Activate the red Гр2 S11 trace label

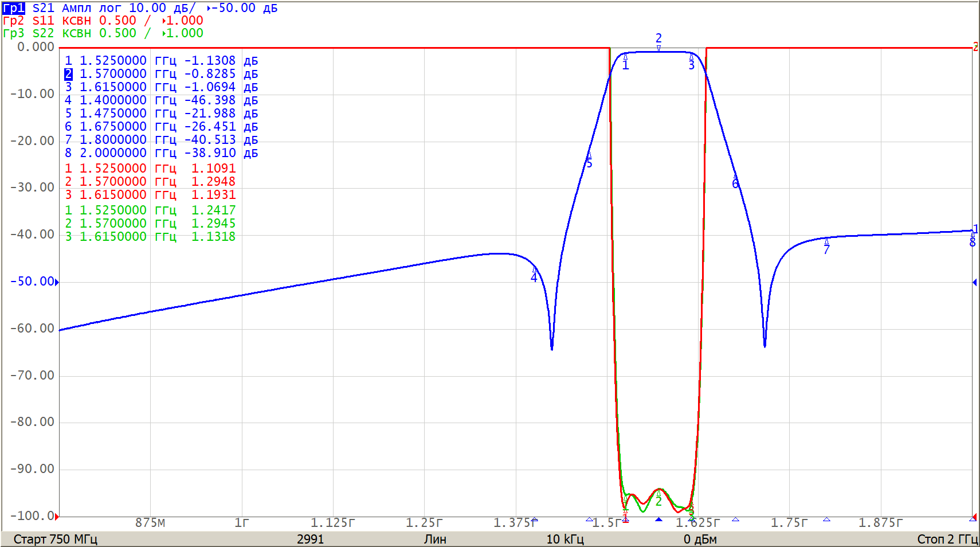pos(14,21)
